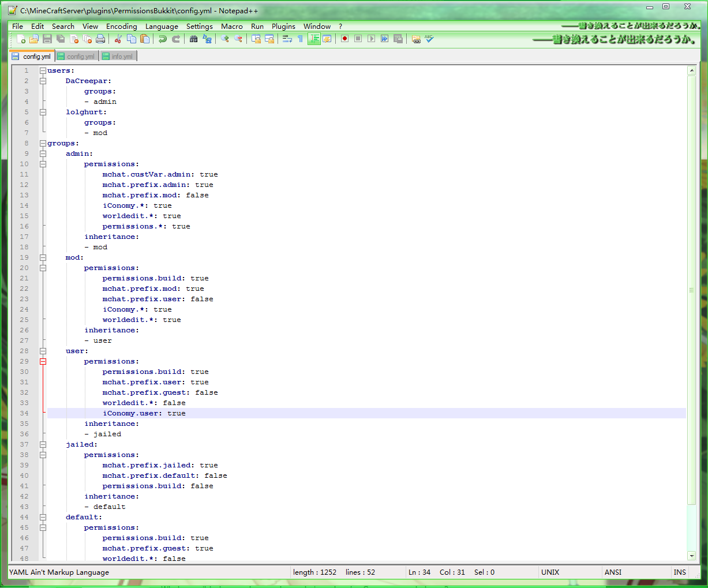
Task: Collapse the top-level users block
Action: click(x=43, y=70)
